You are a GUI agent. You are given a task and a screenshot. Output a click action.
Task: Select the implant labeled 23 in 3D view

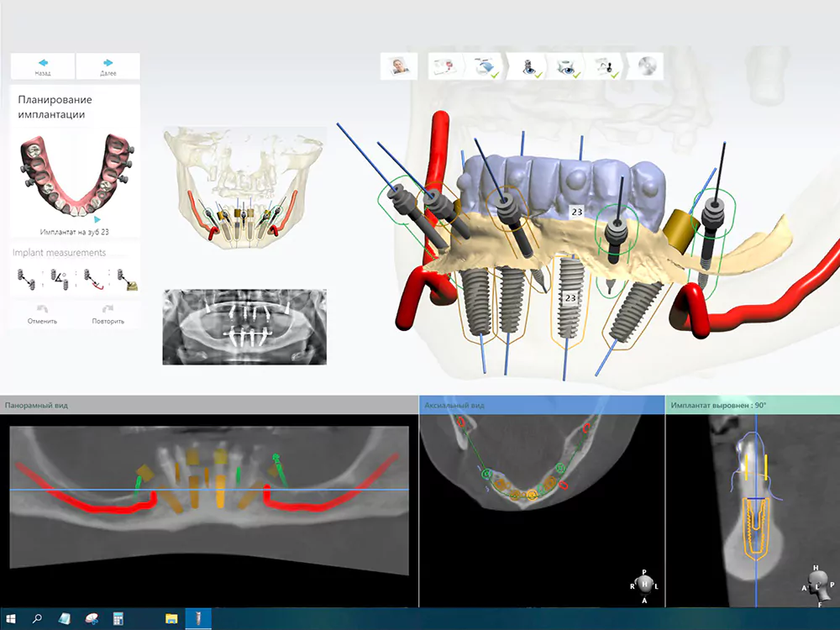(570, 298)
